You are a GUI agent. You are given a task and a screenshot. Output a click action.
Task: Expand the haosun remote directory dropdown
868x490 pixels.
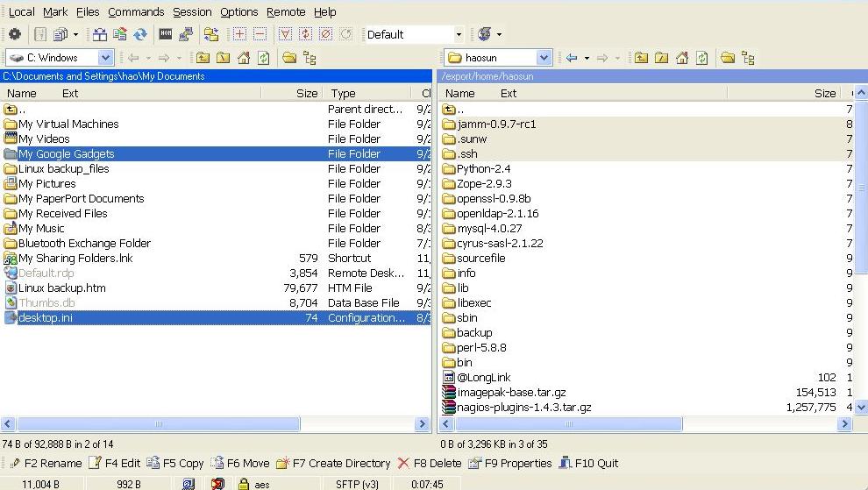[544, 58]
